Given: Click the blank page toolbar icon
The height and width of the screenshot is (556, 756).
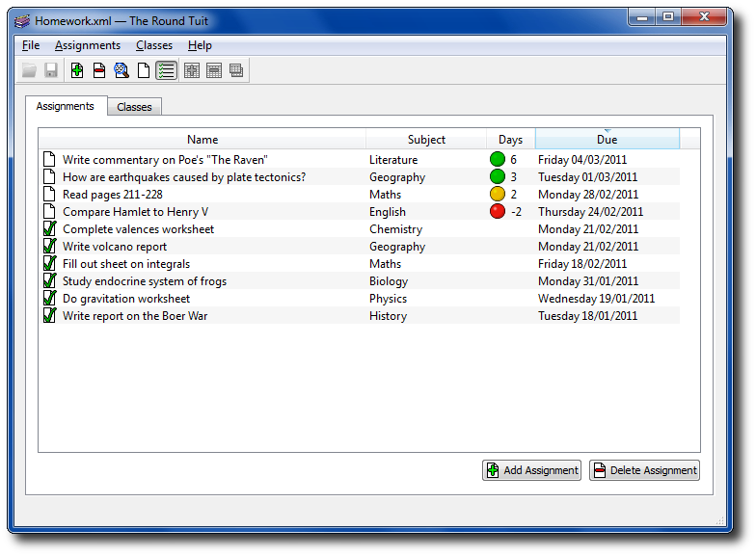Looking at the screenshot, I should click(x=144, y=70).
